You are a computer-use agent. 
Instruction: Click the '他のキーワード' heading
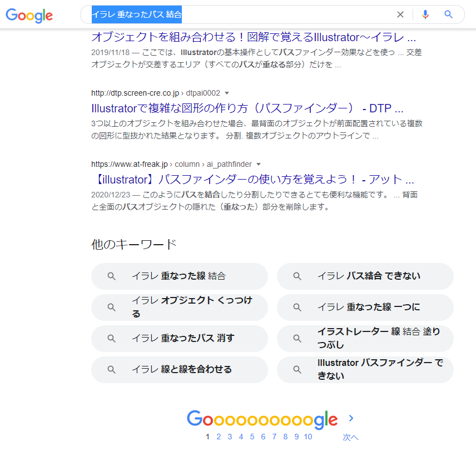pos(134,244)
